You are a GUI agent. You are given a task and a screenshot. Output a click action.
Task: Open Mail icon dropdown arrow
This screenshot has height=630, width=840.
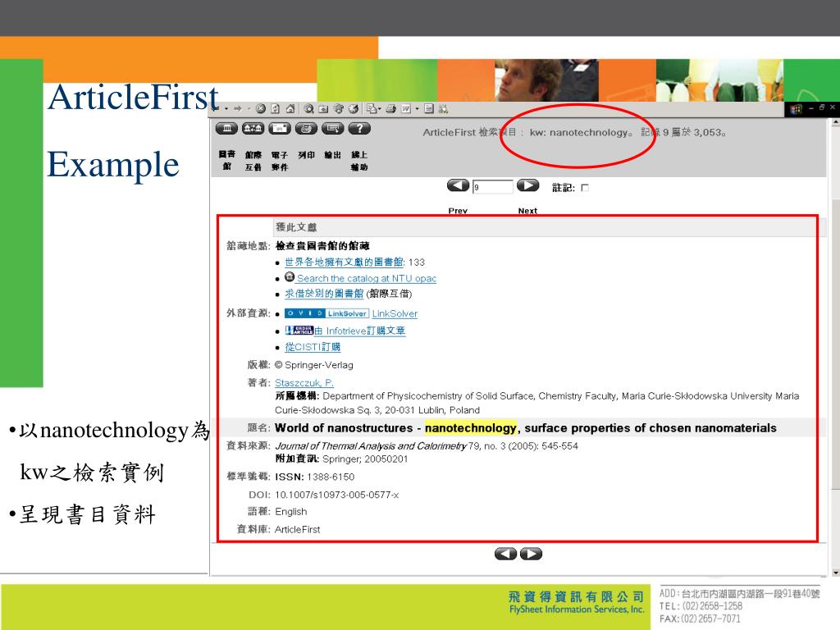[x=380, y=109]
